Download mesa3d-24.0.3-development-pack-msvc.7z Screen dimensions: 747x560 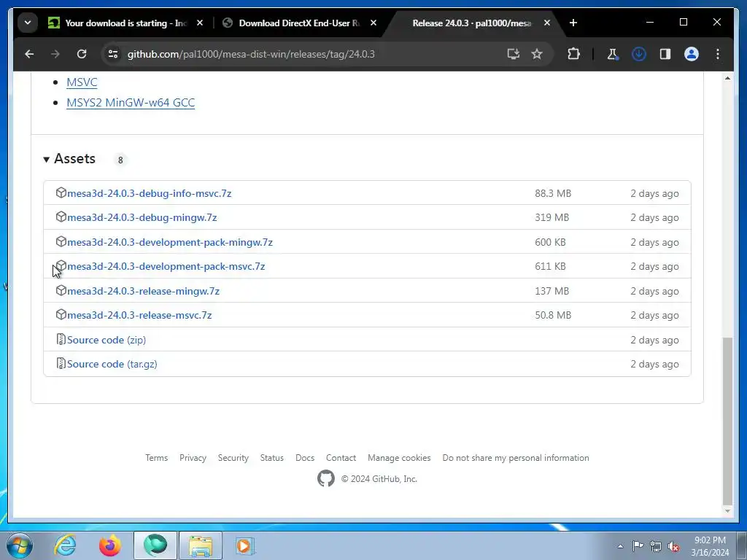(166, 267)
